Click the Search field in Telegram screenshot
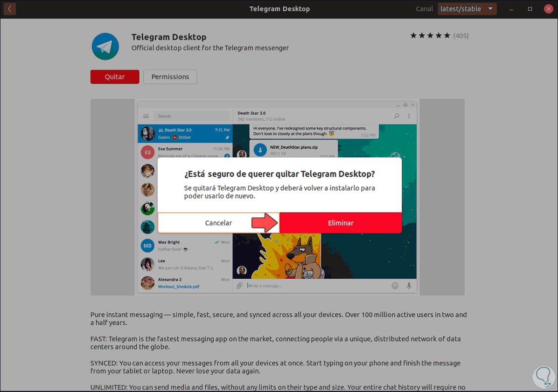Screen dimensions: 558x392 coord(191,116)
